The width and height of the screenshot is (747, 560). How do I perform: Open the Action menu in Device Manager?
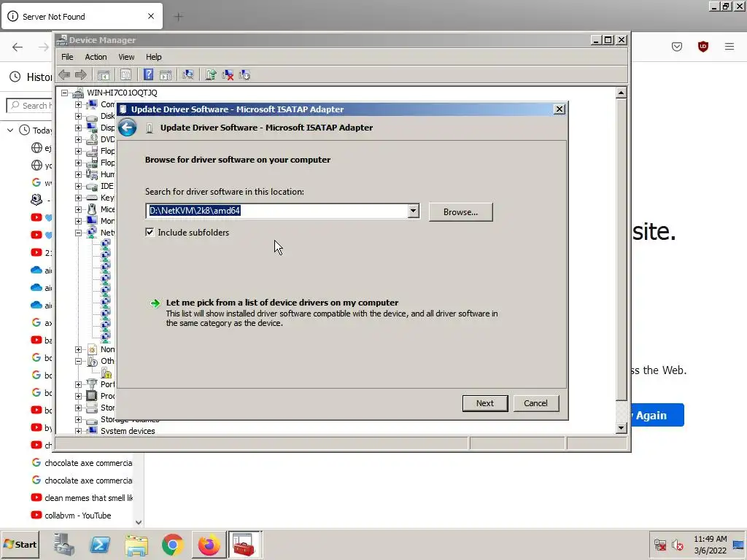point(96,57)
